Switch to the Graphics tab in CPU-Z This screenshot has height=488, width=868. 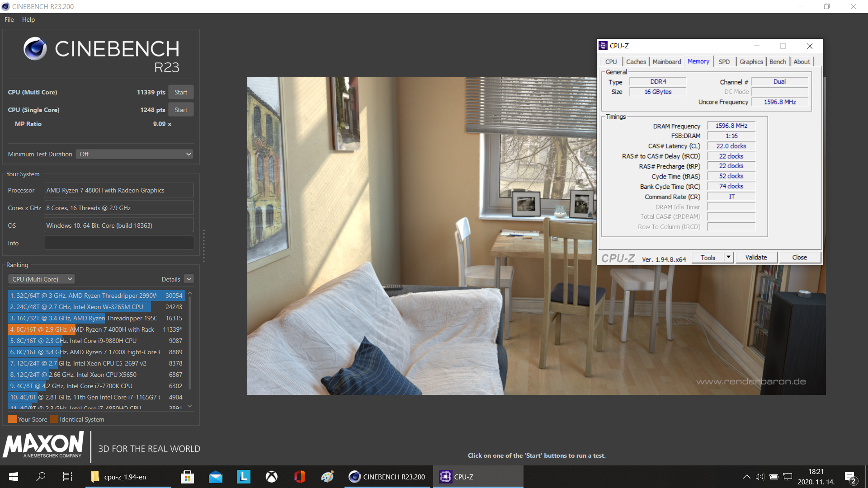click(x=751, y=62)
